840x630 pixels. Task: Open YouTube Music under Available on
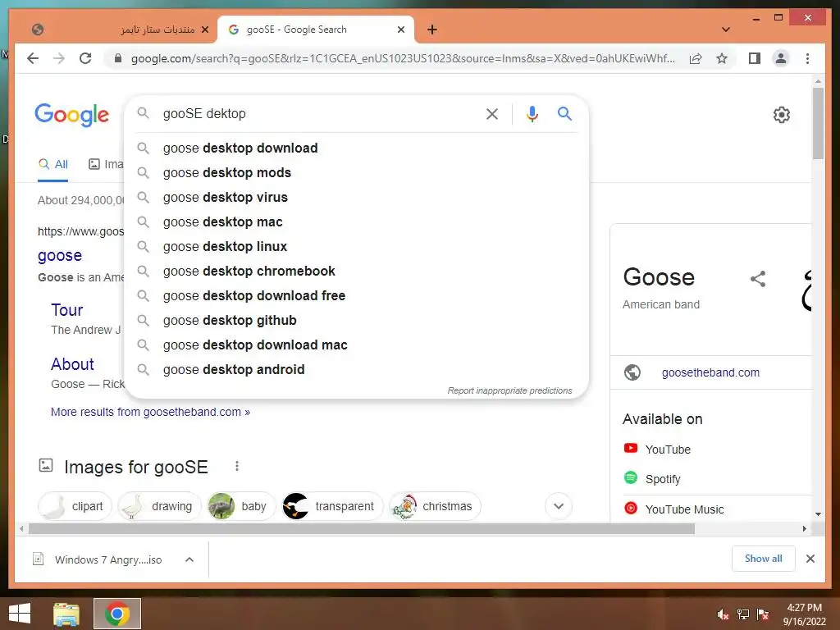click(x=684, y=509)
